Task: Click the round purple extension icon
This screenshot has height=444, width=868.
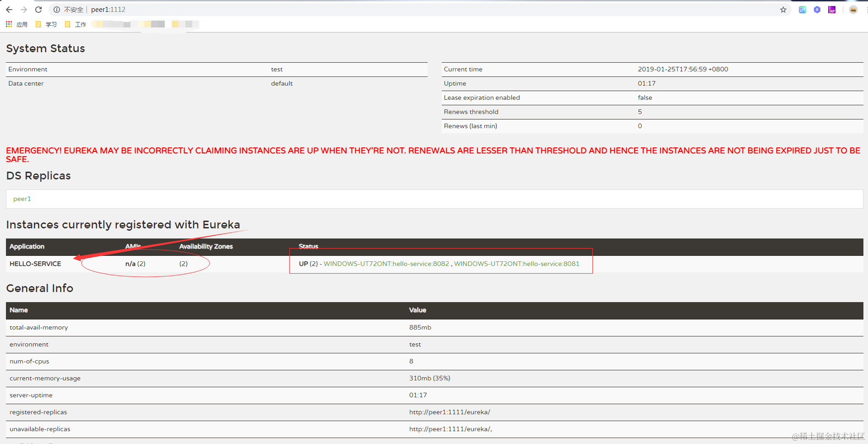Action: pos(817,10)
